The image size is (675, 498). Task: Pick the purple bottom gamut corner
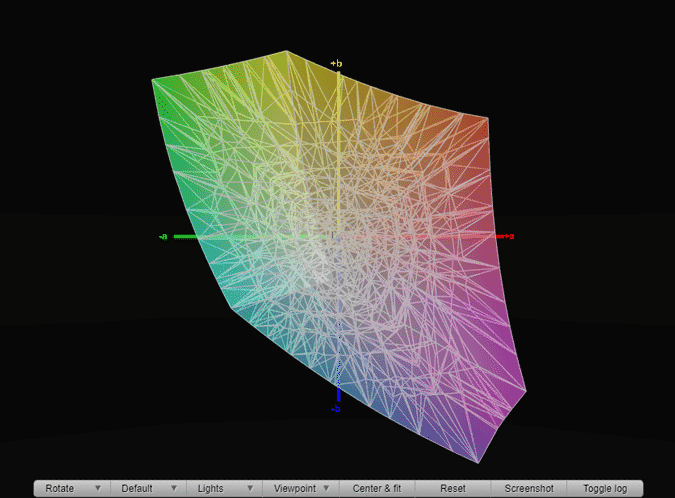point(479,462)
